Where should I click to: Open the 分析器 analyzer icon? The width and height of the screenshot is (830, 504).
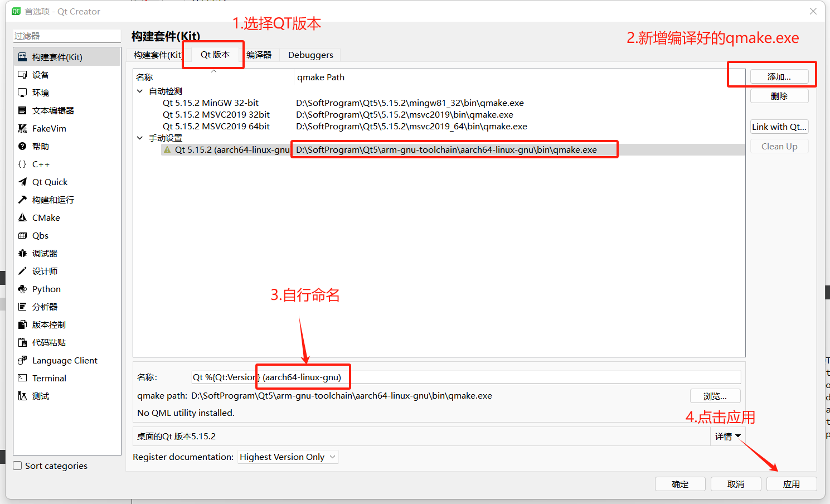[22, 307]
